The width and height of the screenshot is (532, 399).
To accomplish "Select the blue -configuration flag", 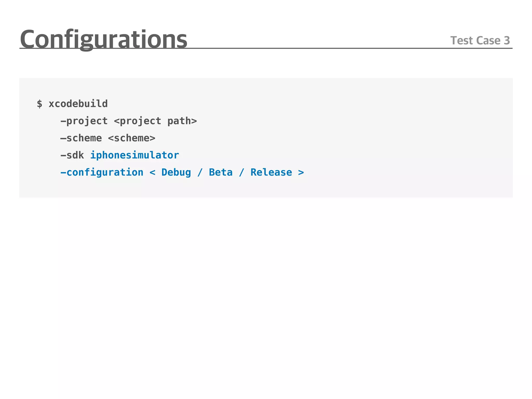I will tap(102, 172).
